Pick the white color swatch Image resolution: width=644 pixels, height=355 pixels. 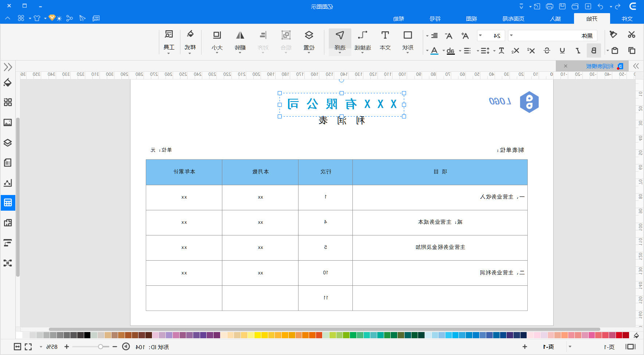pyautogui.click(x=19, y=335)
